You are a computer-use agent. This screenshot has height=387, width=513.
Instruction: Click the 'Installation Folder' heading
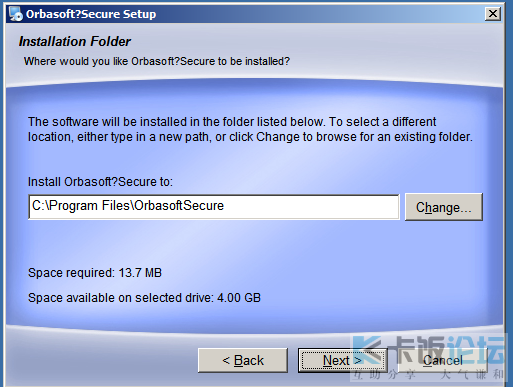[75, 42]
